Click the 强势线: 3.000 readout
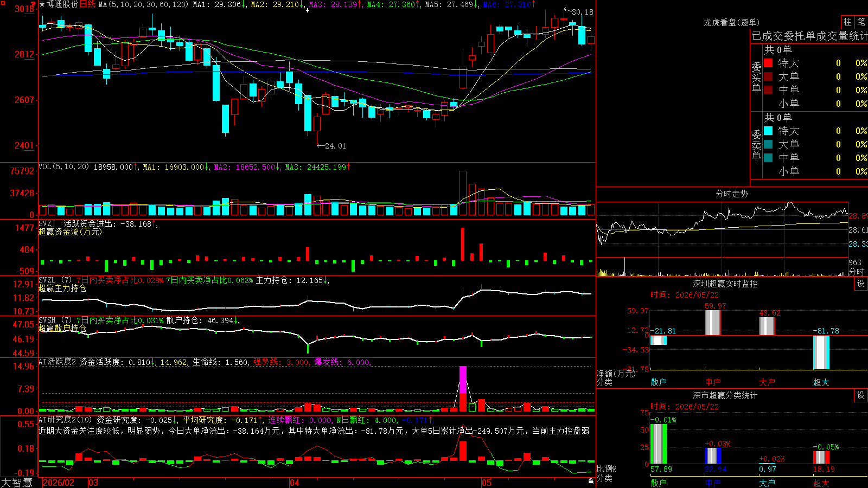The image size is (868, 488). (282, 362)
